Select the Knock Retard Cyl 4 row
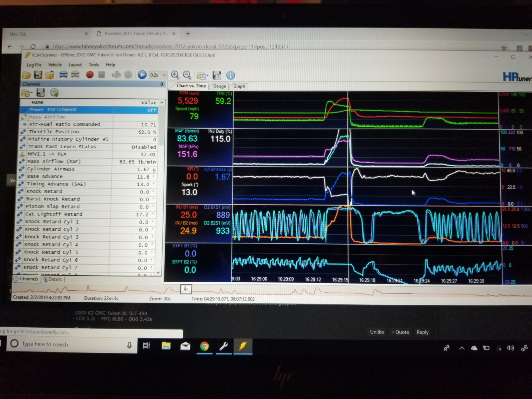The image size is (532, 399). (86, 245)
